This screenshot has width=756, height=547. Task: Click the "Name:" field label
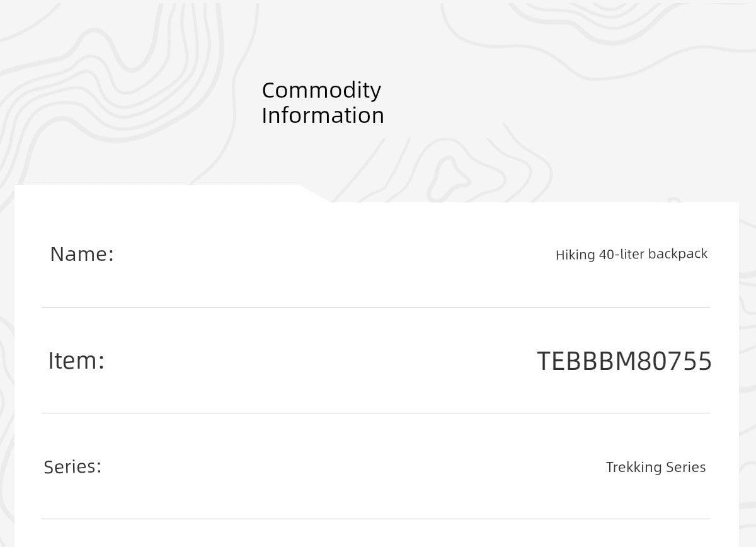82,254
